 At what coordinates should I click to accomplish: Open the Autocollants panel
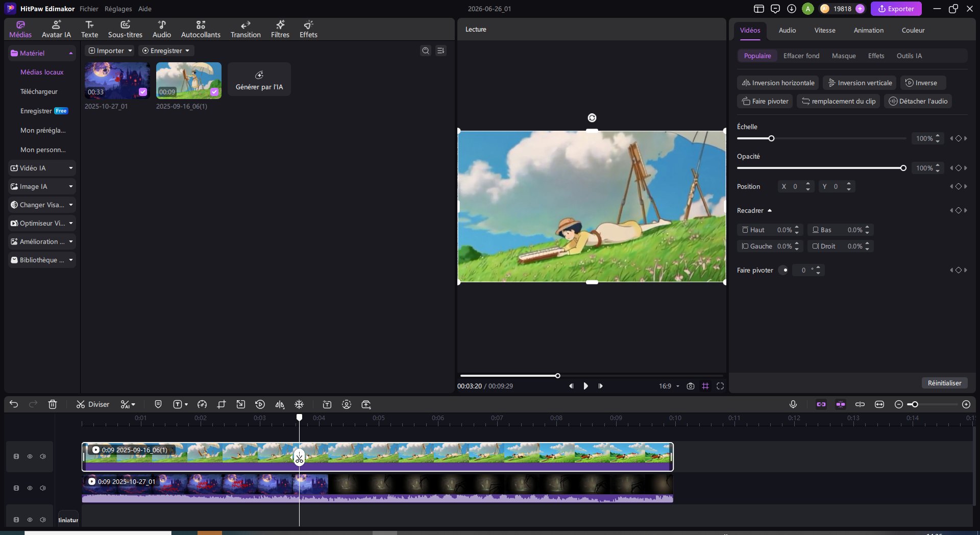coord(201,29)
